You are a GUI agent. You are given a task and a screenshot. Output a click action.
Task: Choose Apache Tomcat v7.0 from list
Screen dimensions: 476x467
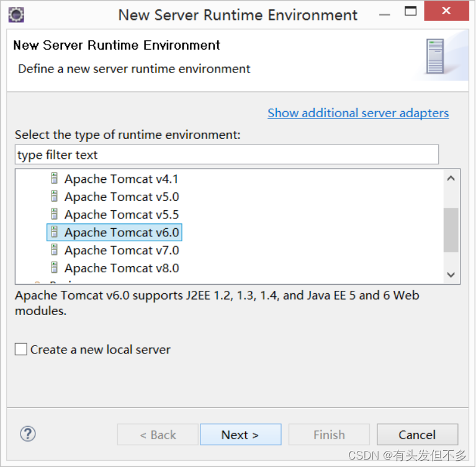point(122,251)
